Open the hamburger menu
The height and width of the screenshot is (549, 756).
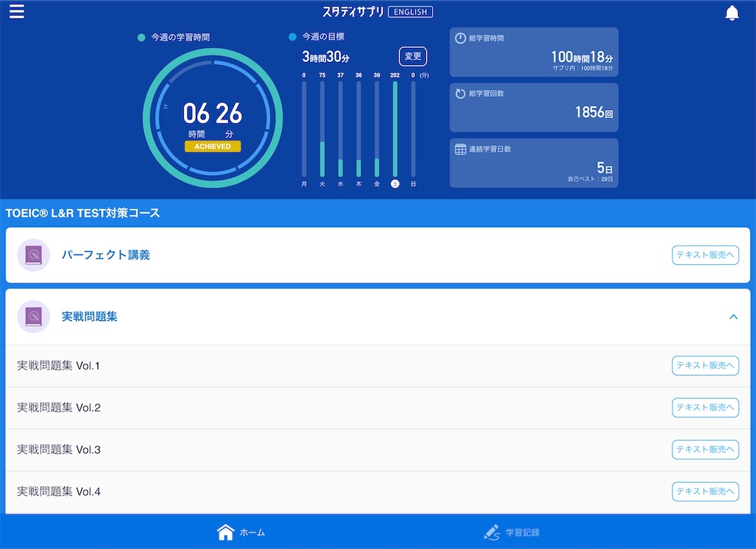tap(17, 12)
